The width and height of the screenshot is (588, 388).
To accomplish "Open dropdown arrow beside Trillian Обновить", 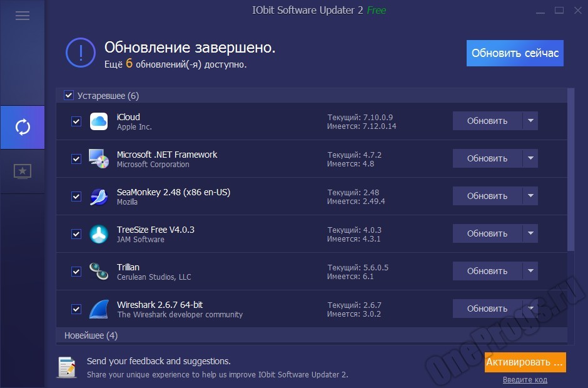I will click(x=530, y=271).
